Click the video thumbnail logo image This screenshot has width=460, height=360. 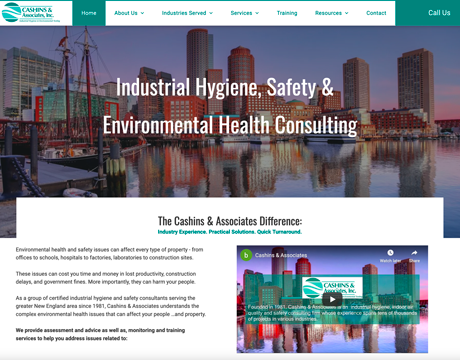[332, 287]
